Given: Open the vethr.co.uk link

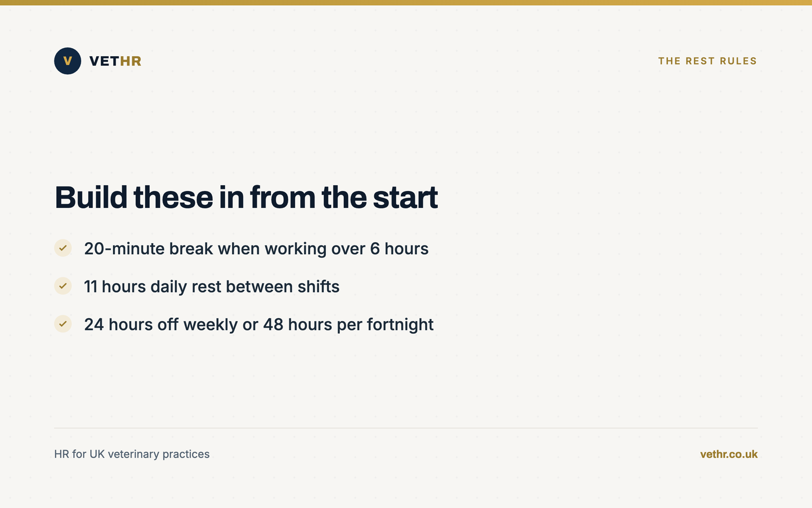Looking at the screenshot, I should click(729, 454).
